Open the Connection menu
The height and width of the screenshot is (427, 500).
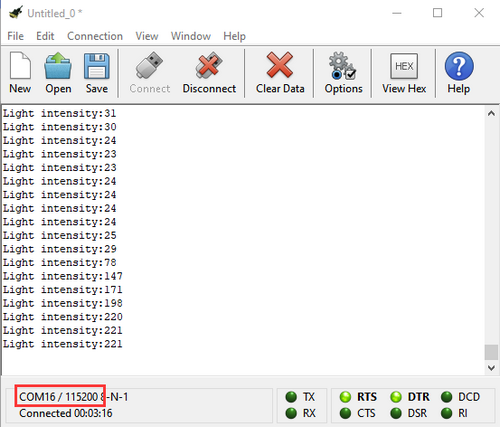95,36
